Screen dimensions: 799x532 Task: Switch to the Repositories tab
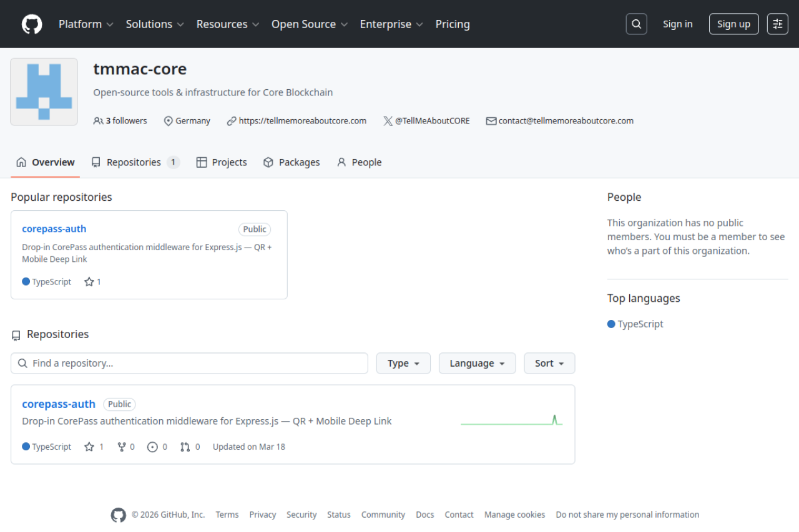click(135, 162)
